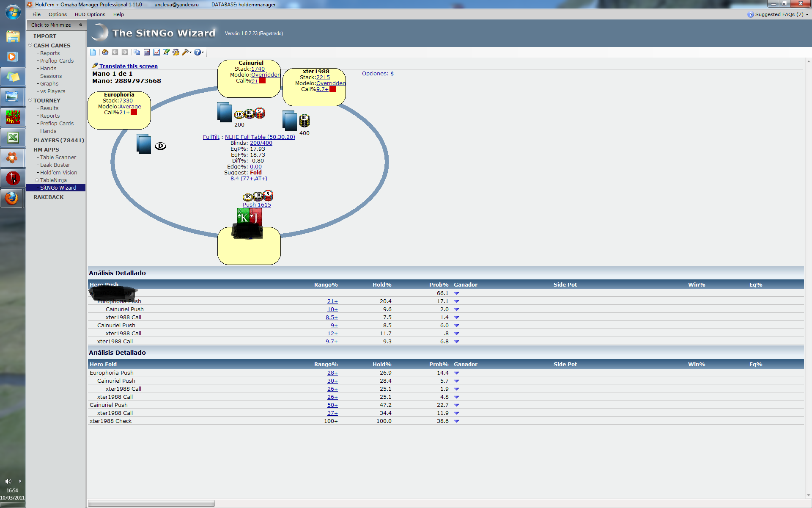Image resolution: width=812 pixels, height=508 pixels.
Task: Click the Push 1615 link
Action: pos(257,204)
